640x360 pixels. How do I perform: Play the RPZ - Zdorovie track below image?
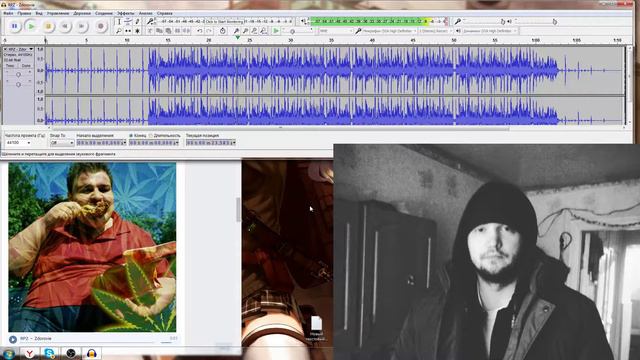click(x=13, y=339)
